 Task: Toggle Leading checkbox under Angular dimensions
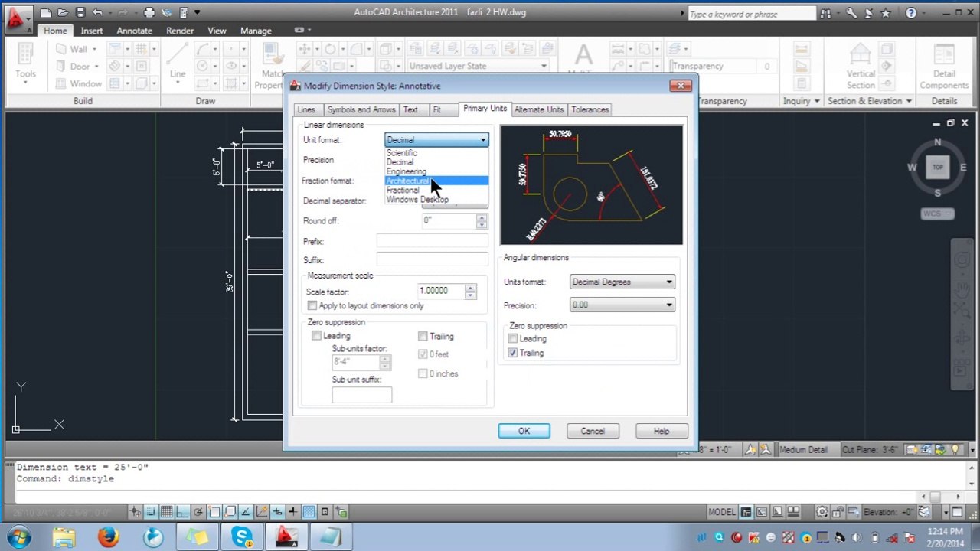(513, 339)
